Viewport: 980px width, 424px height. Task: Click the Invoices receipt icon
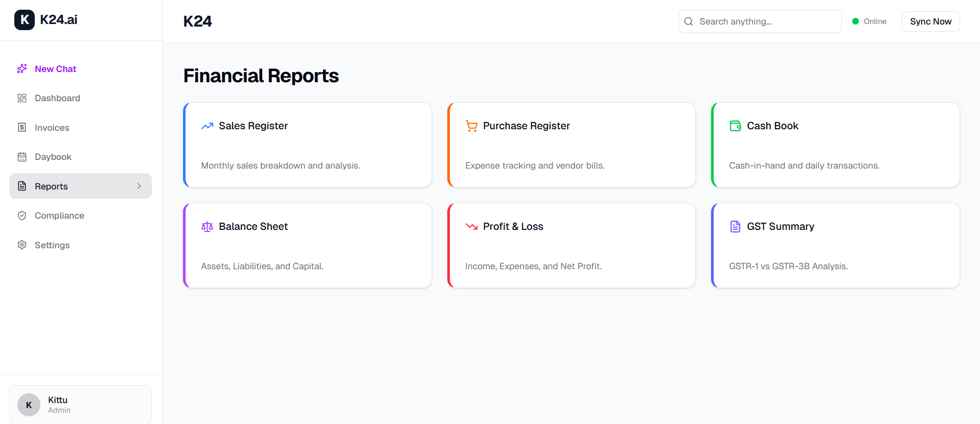(x=22, y=128)
